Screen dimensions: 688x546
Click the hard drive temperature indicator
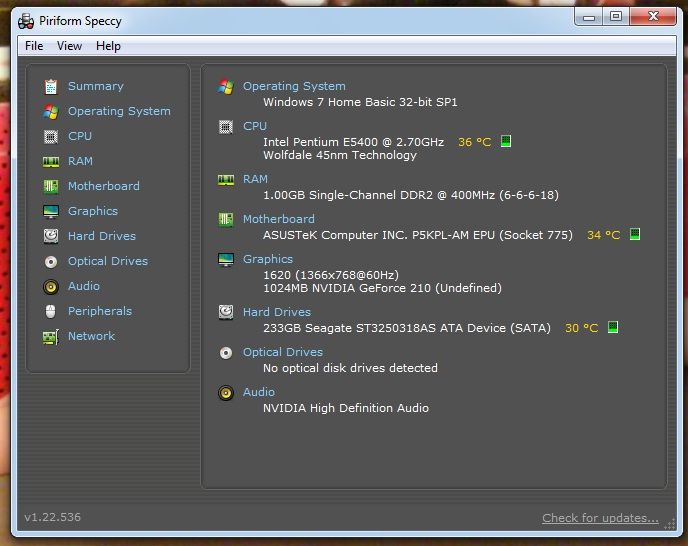[613, 327]
